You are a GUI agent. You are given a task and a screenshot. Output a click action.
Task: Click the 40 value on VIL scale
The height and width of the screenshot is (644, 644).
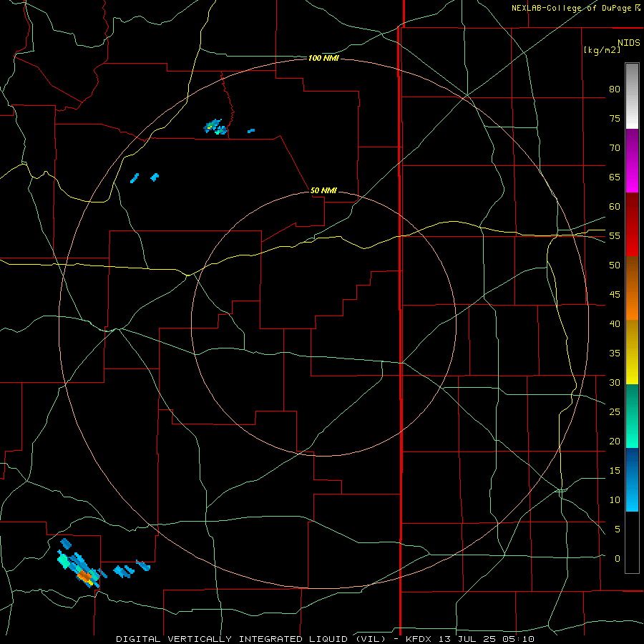[x=615, y=323]
